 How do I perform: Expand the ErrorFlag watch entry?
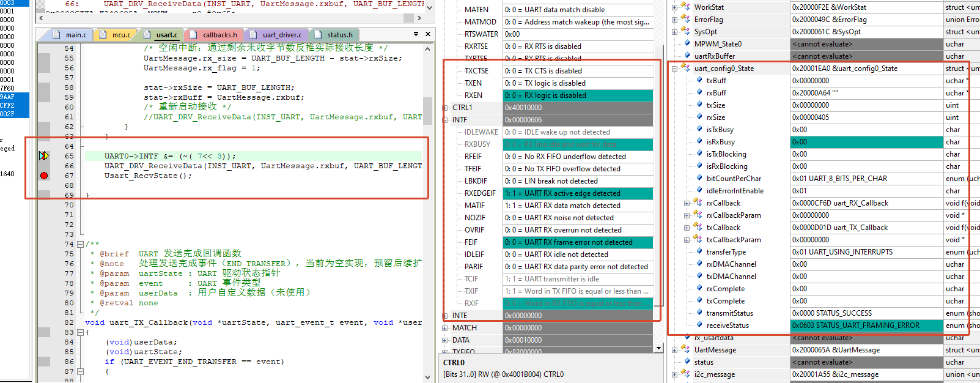click(x=675, y=20)
